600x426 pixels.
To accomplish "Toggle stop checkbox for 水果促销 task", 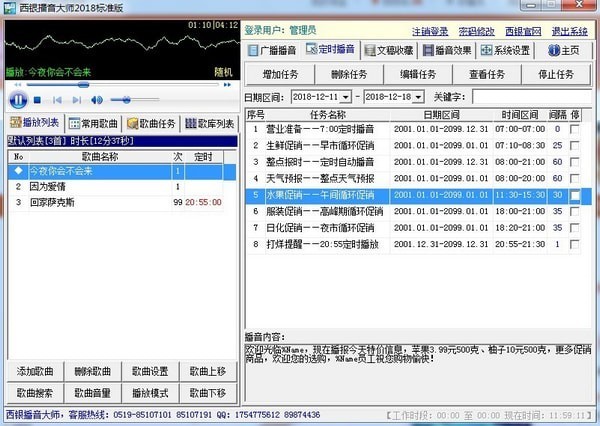I will [574, 196].
